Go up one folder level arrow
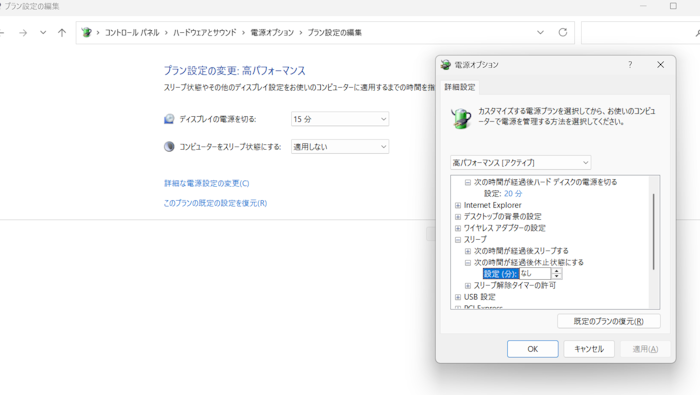The height and width of the screenshot is (395, 700). [62, 33]
